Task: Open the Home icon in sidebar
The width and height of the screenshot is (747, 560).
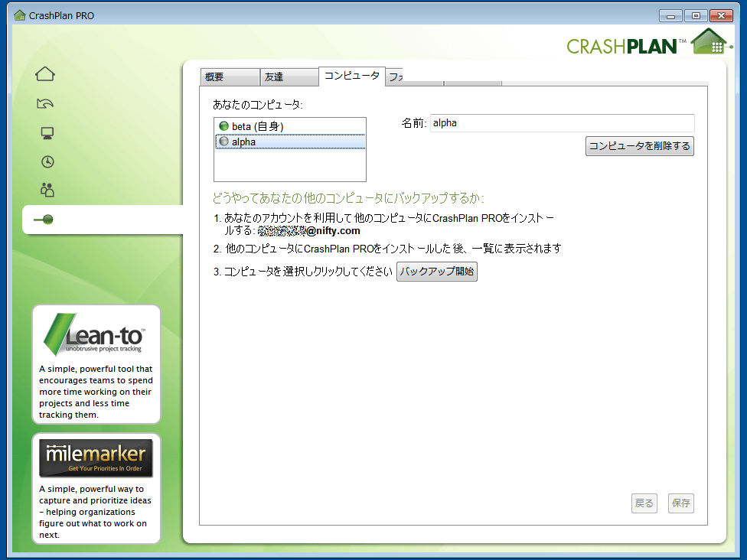Action: coord(45,73)
